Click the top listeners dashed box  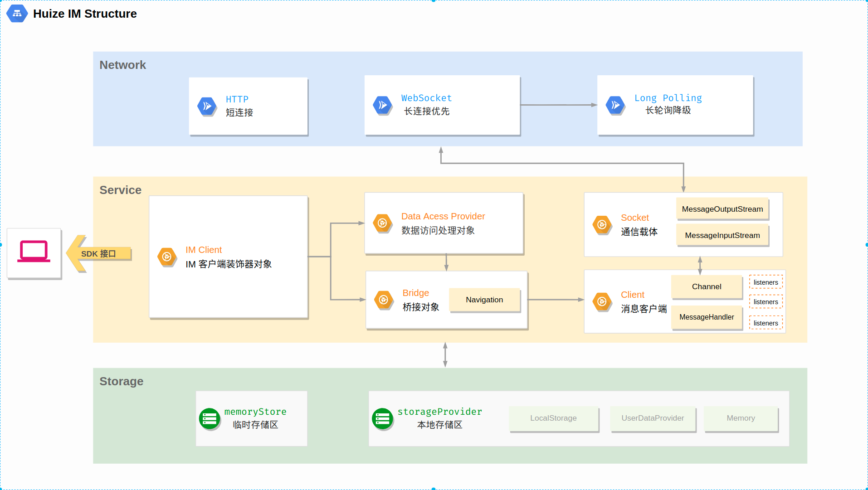pyautogui.click(x=765, y=282)
